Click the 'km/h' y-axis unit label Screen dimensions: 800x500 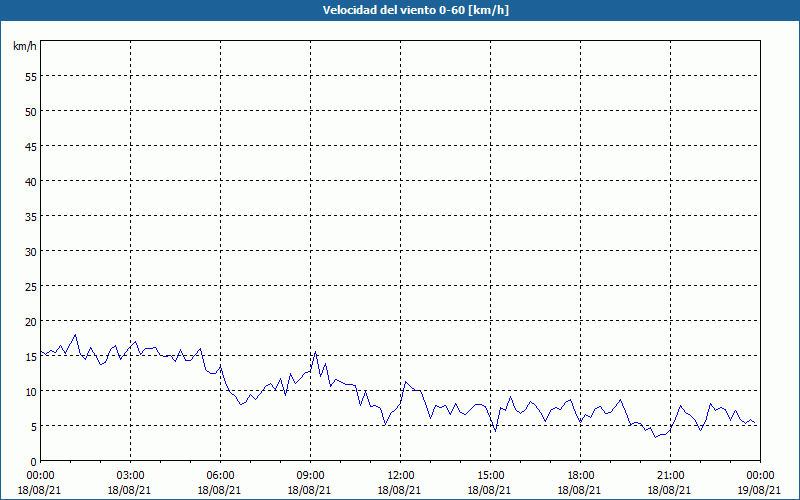tap(25, 47)
